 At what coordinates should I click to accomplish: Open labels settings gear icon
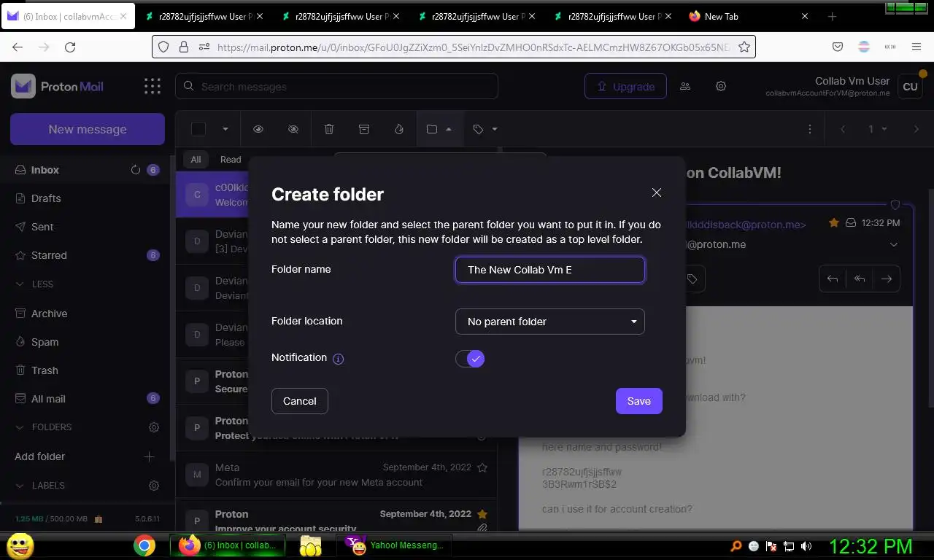click(154, 486)
